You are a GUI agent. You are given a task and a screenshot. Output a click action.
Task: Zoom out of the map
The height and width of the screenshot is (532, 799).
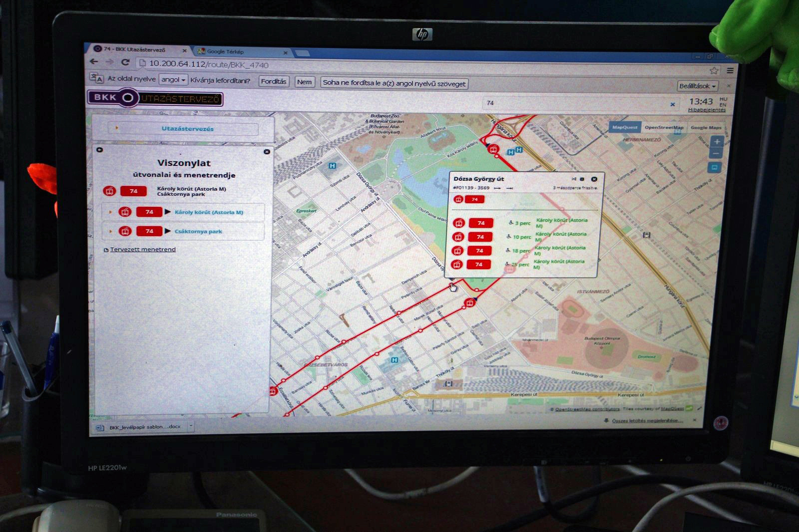pos(717,153)
